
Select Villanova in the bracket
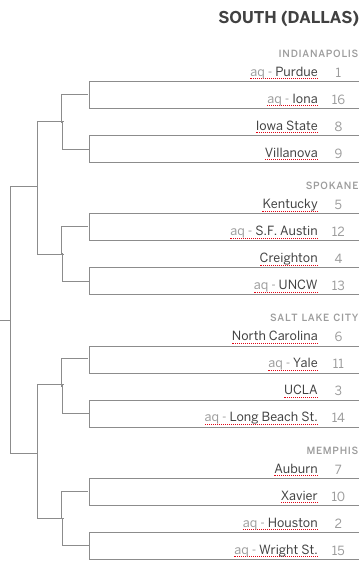291,153
